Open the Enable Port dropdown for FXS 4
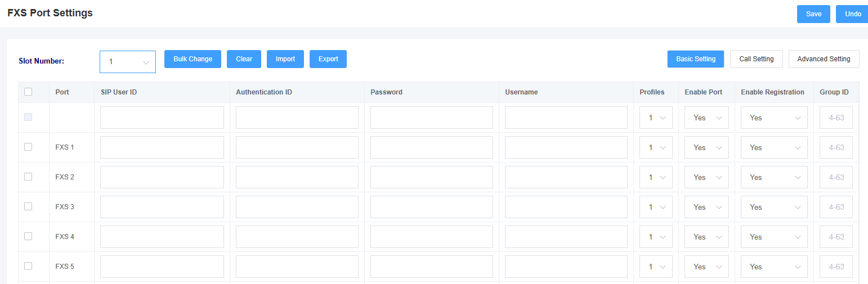The image size is (868, 284). (706, 237)
